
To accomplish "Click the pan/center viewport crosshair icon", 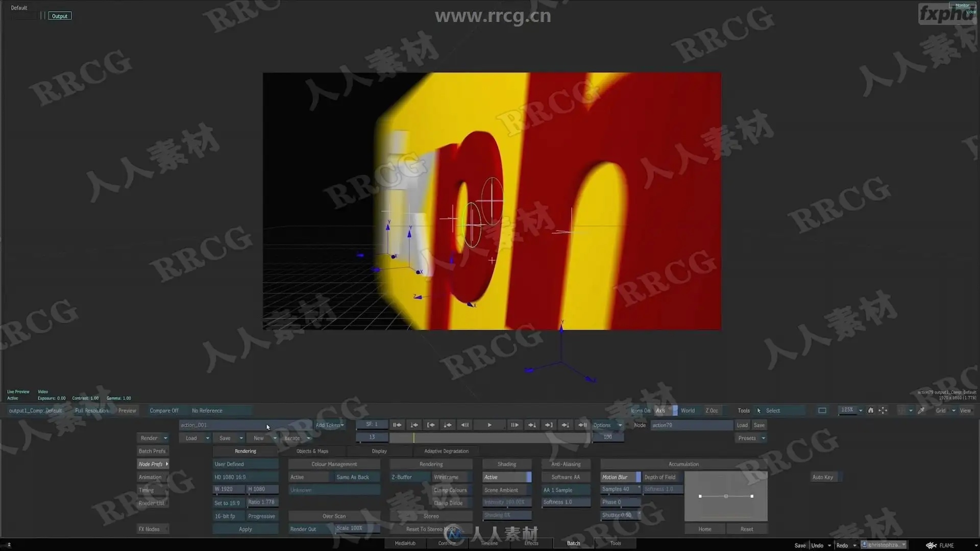I will (883, 410).
